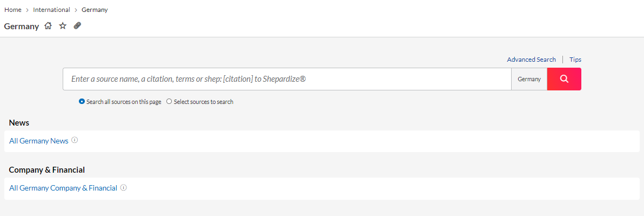The image size is (644, 216).
Task: Run search with the red magnifier button
Action: coord(564,79)
